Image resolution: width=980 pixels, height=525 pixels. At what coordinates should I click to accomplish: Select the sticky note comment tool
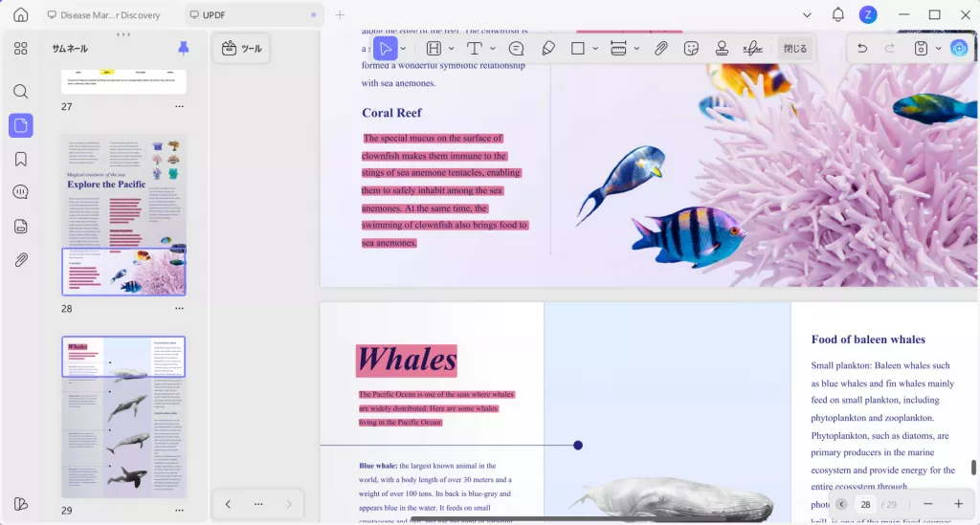[x=516, y=48]
